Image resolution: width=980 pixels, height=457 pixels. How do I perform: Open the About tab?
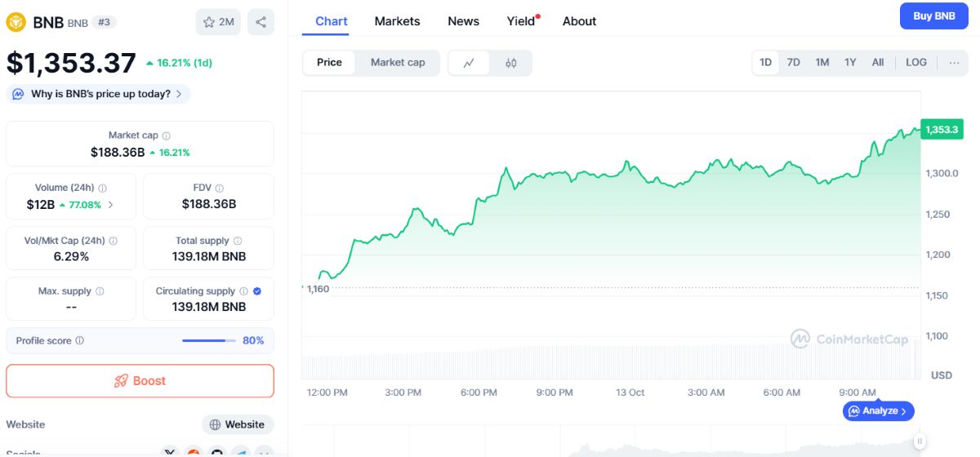(x=580, y=21)
